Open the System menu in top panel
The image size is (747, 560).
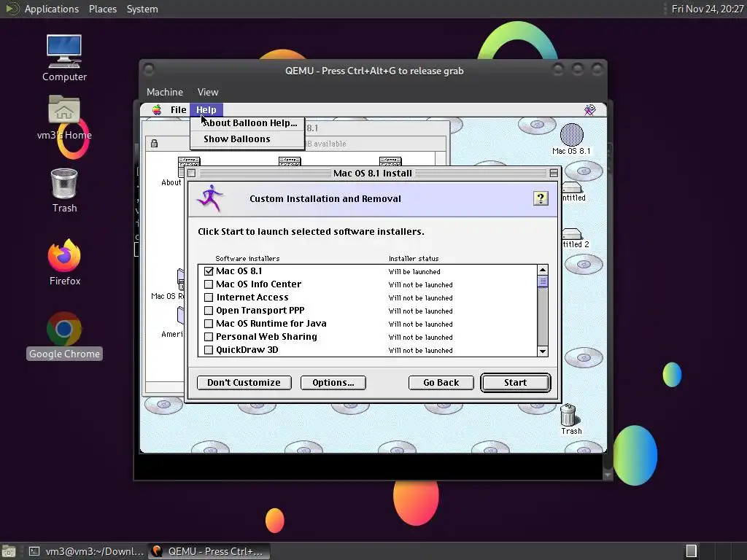142,9
